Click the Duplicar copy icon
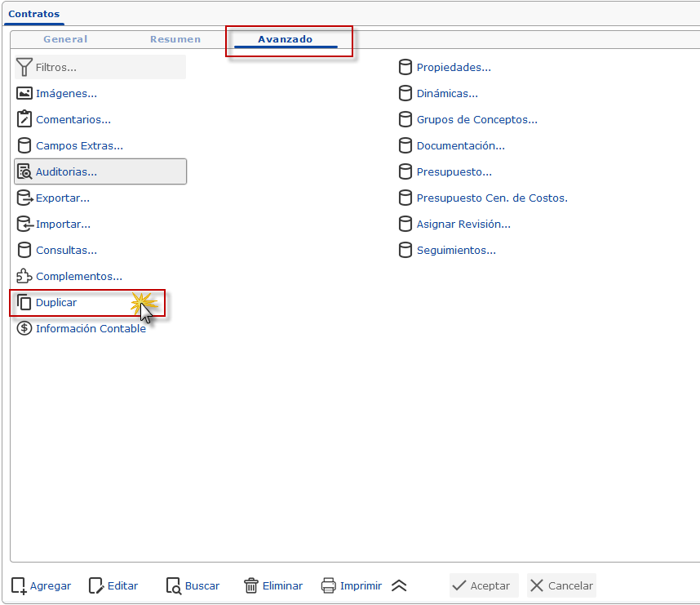This screenshot has height=605, width=700. 24,302
